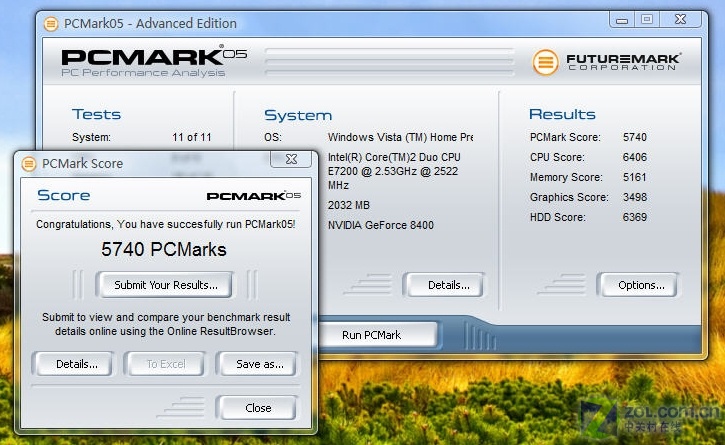Click the Graphics Score value 3498

click(x=634, y=197)
